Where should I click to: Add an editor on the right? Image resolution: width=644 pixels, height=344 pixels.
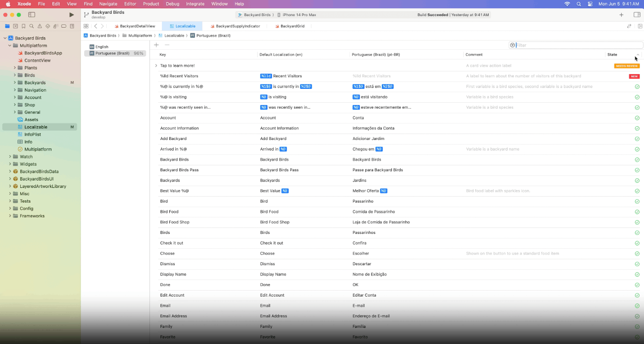[x=640, y=26]
